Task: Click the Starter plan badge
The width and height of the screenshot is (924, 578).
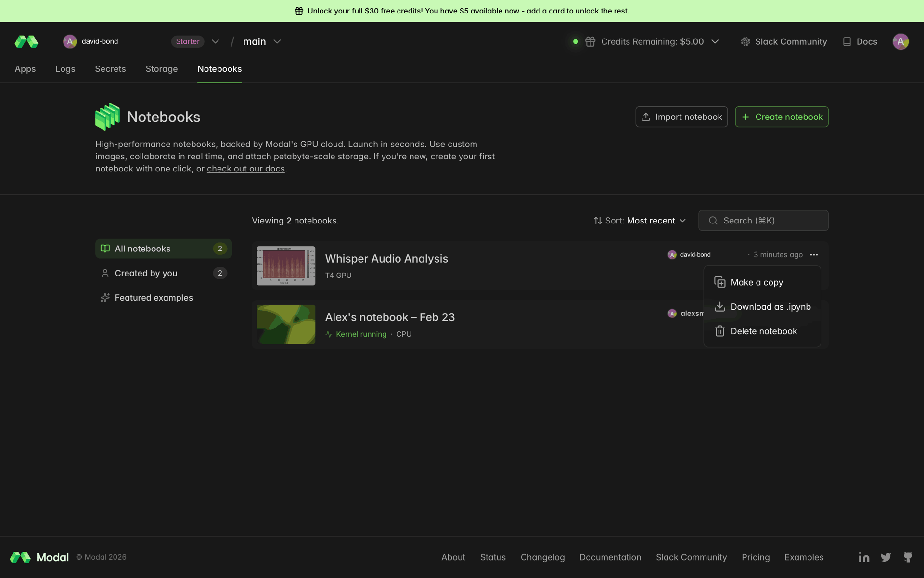Action: pos(188,41)
